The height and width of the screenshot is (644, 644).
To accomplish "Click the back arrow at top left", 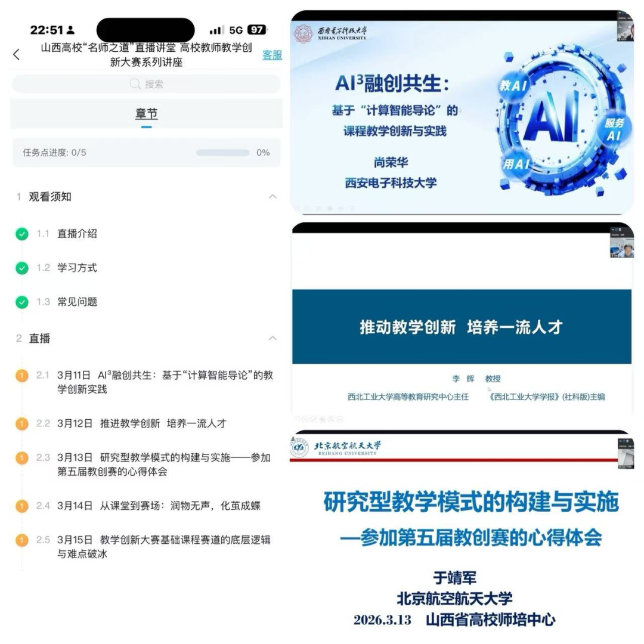I will (x=16, y=54).
